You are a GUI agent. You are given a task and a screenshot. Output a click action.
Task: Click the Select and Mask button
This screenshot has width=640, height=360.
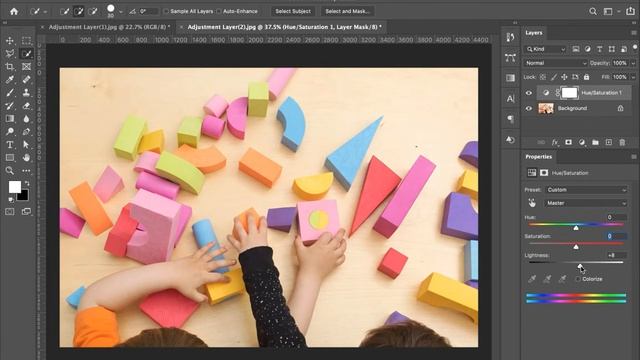(x=347, y=11)
